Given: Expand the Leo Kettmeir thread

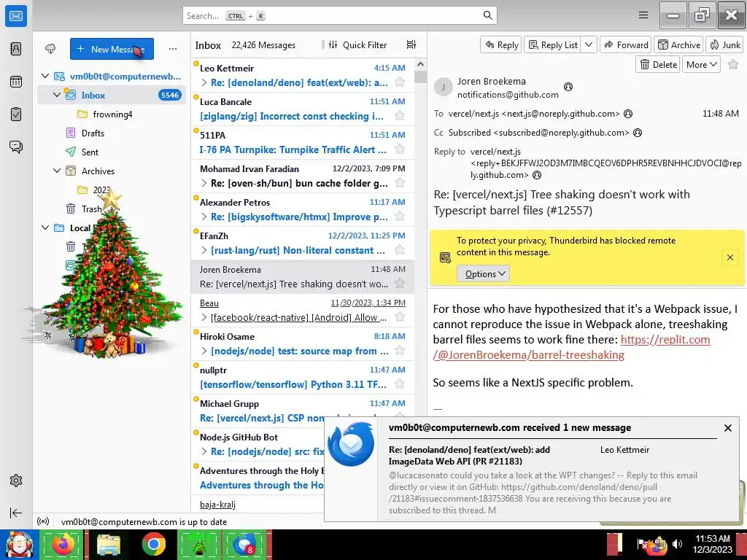Looking at the screenshot, I should [x=204, y=82].
